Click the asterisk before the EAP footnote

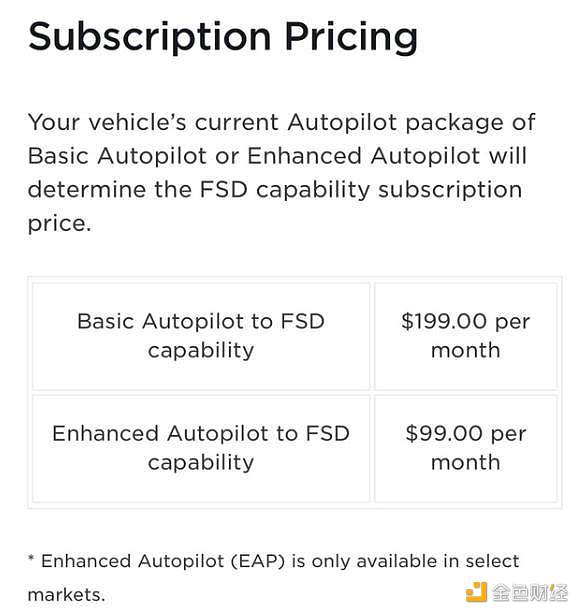[31, 558]
